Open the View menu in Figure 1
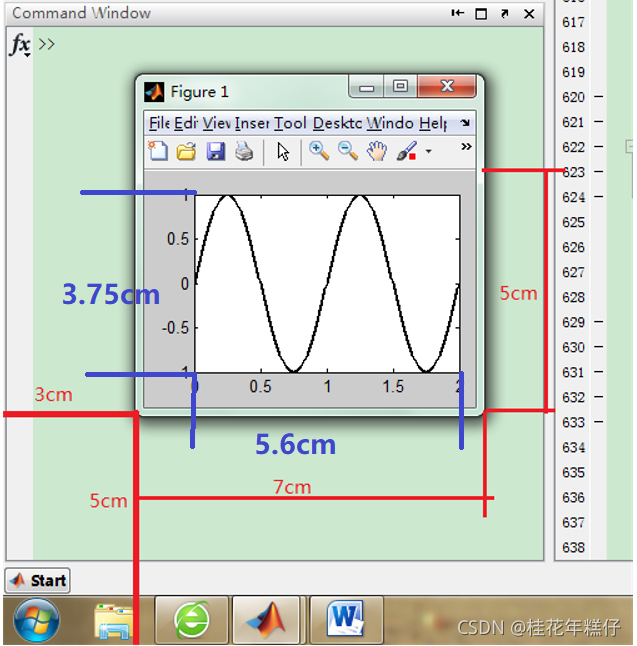The image size is (637, 646). 216,123
